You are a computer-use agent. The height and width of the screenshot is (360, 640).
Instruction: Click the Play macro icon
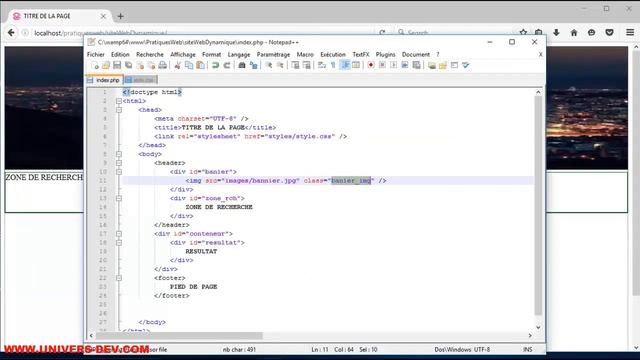coord(393,65)
